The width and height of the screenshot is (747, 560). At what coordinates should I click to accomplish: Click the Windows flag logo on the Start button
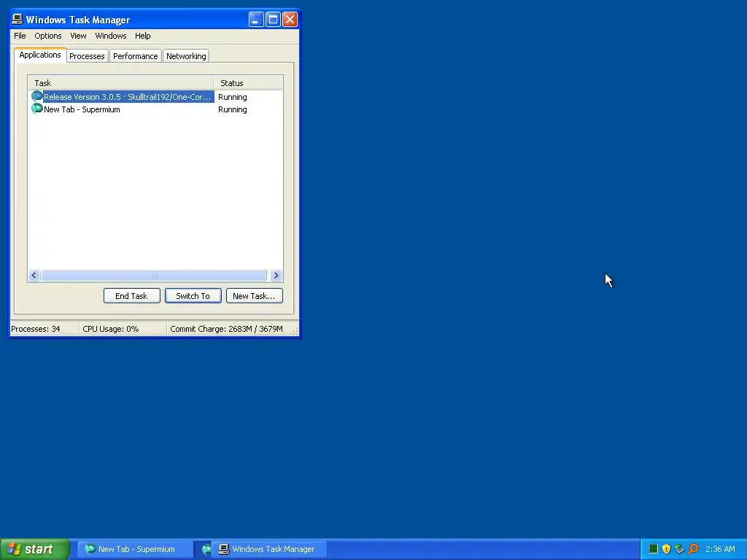(x=15, y=549)
